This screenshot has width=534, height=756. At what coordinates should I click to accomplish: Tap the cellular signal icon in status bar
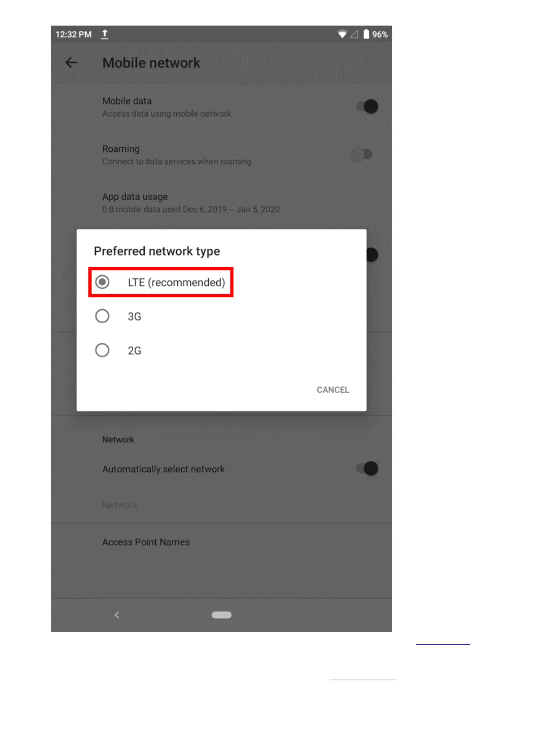pyautogui.click(x=354, y=34)
